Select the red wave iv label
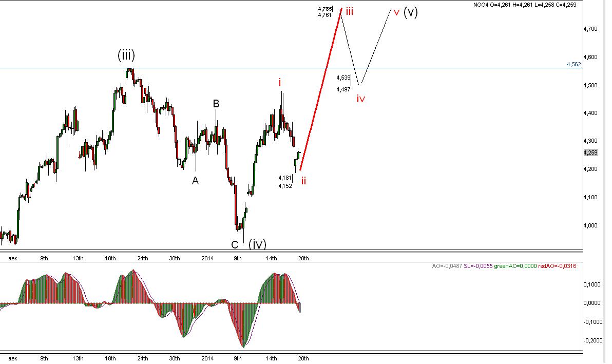The width and height of the screenshot is (612, 364). pyautogui.click(x=360, y=99)
